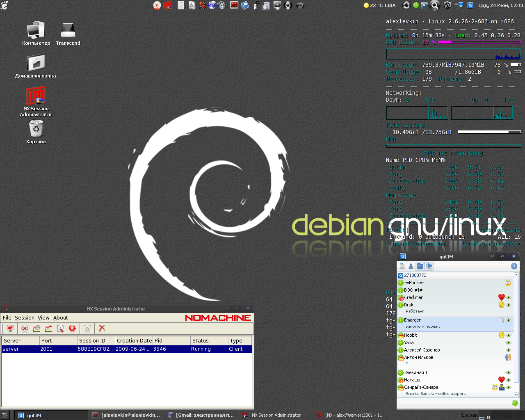
Task: Click the magnifier view session icon in NX toolbar
Action: click(60, 328)
